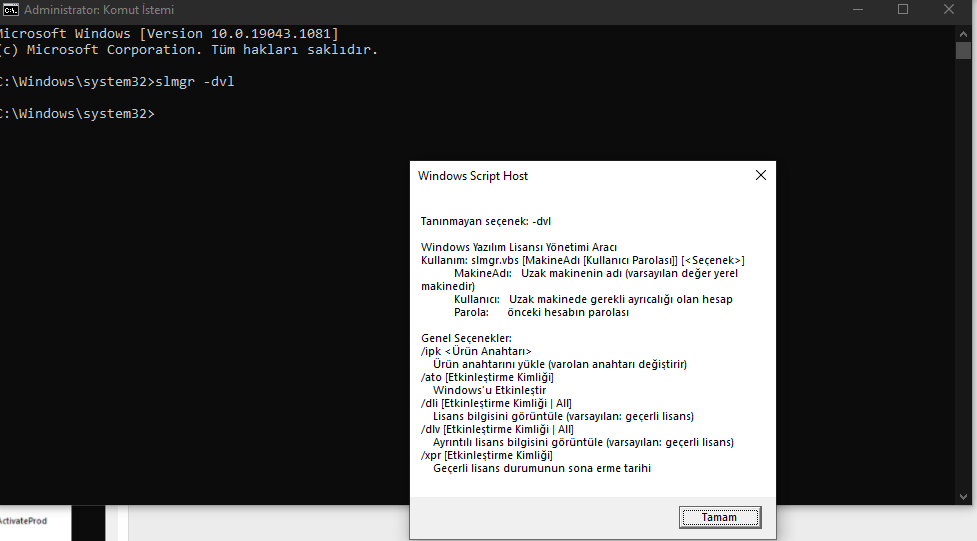The image size is (977, 541).
Task: Click the Tamam button in the dialog
Action: tap(720, 517)
